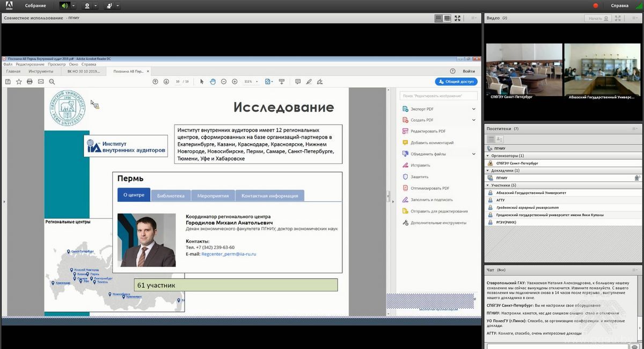644x349 pixels.
Task: Close the Посохина АВ Пер document tab
Action: [x=148, y=71]
